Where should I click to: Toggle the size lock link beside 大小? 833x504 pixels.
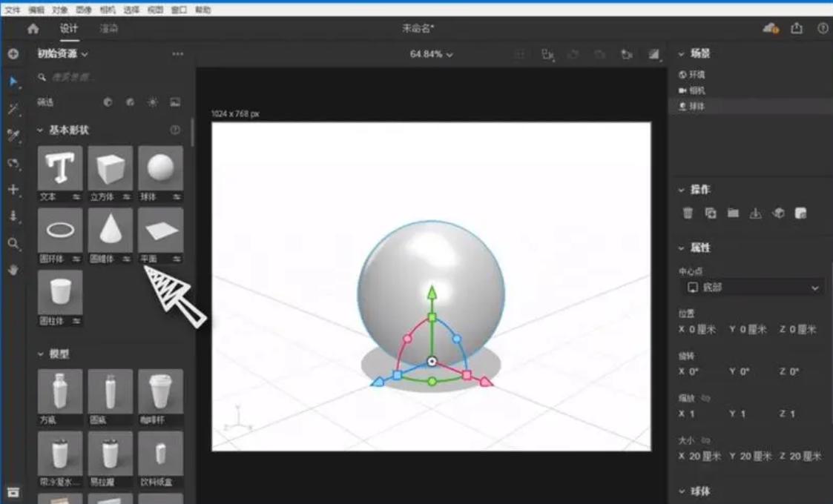[x=706, y=440]
